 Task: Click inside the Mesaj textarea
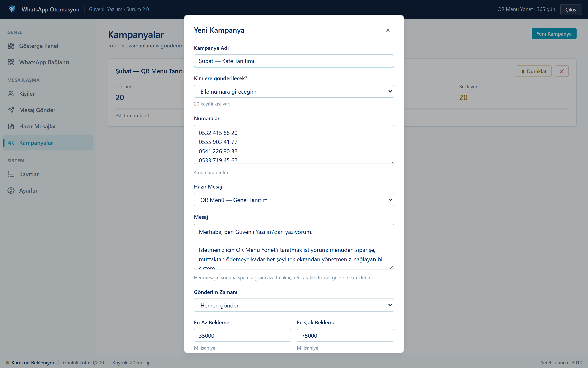294,247
